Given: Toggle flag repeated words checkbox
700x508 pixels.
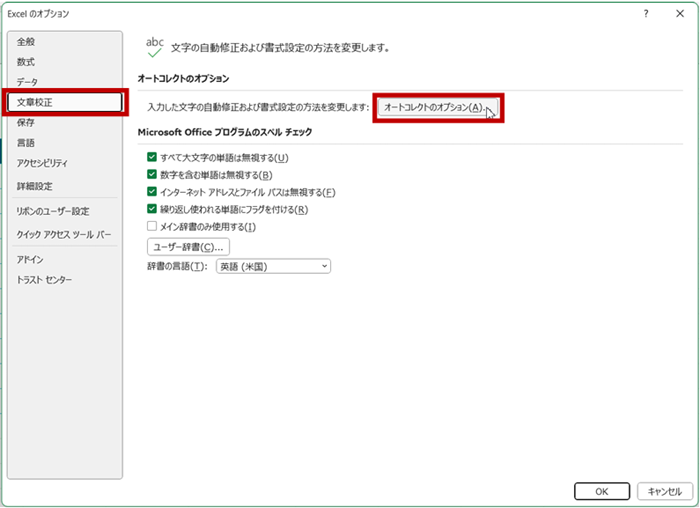Looking at the screenshot, I should (x=152, y=209).
